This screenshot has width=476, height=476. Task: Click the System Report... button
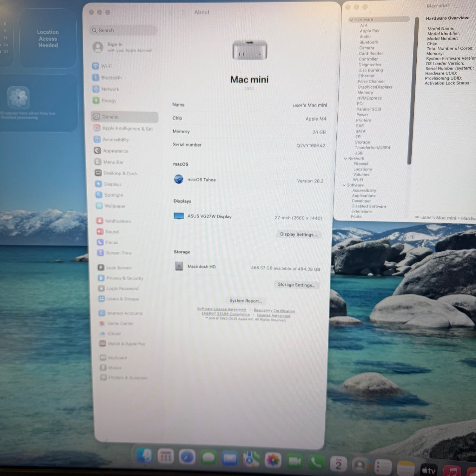[x=246, y=301]
